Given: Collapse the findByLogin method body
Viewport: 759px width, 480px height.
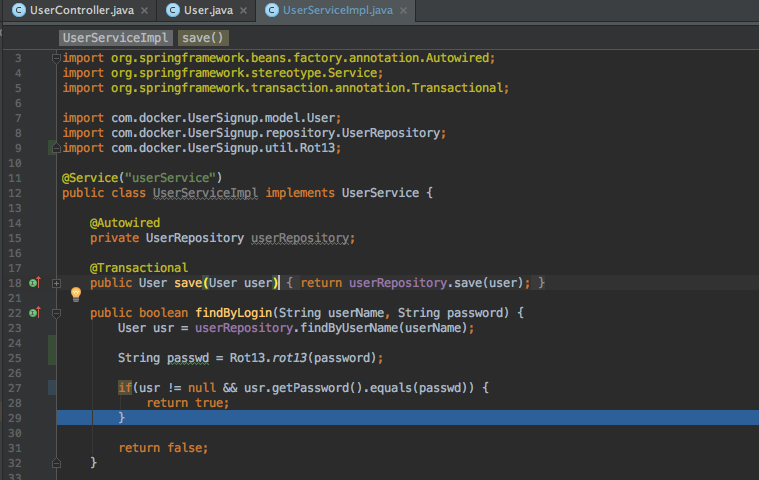Looking at the screenshot, I should tap(57, 313).
